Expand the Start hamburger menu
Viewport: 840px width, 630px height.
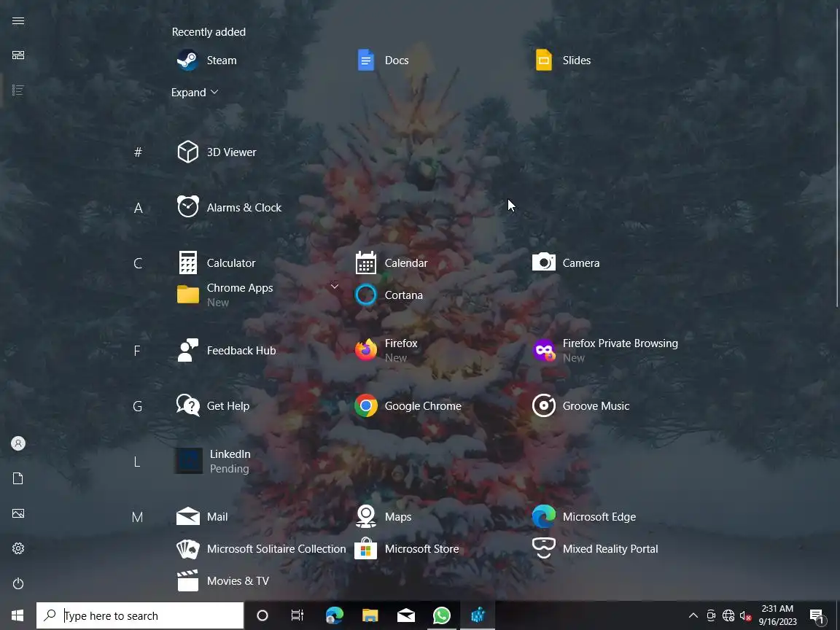click(x=18, y=21)
